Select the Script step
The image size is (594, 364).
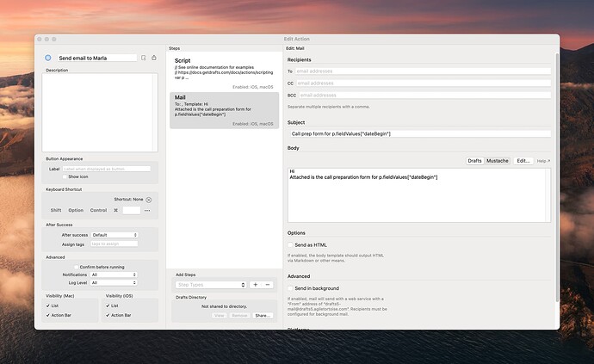[225, 73]
